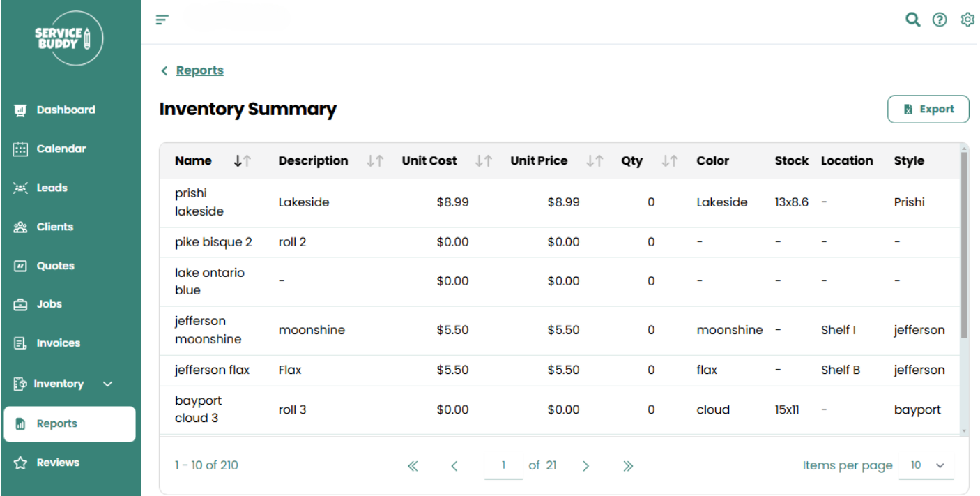Sort by Unit Price column arrows

click(595, 161)
